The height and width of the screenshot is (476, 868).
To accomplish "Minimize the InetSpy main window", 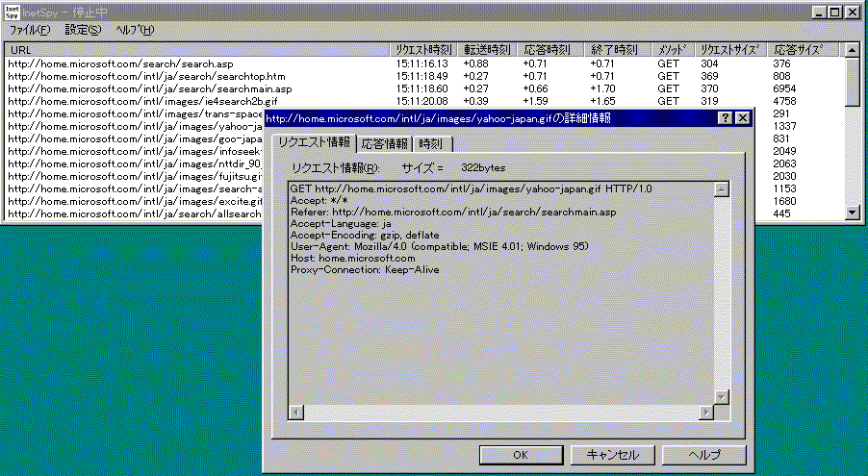I will click(x=820, y=13).
